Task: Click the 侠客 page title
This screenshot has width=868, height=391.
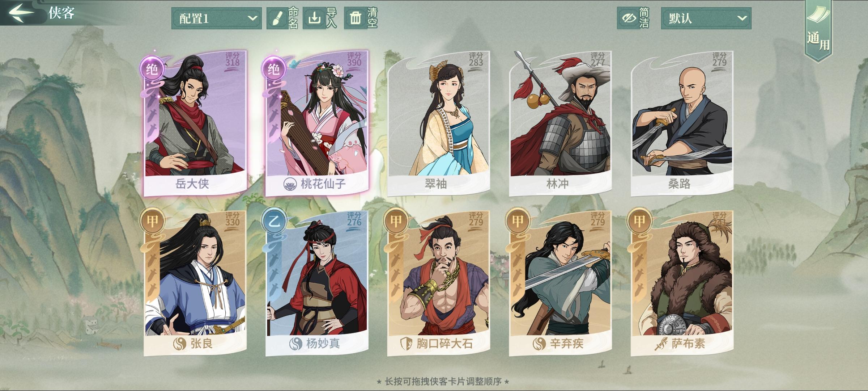Action: [62, 13]
